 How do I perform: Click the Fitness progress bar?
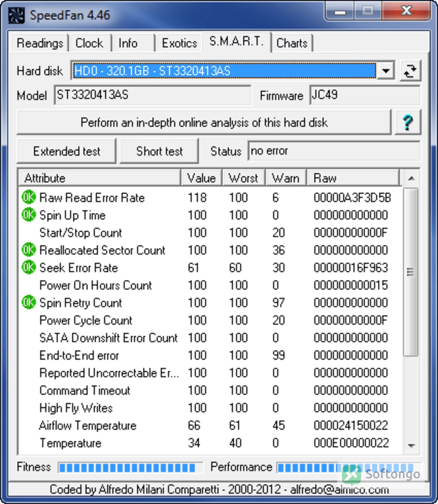click(130, 468)
